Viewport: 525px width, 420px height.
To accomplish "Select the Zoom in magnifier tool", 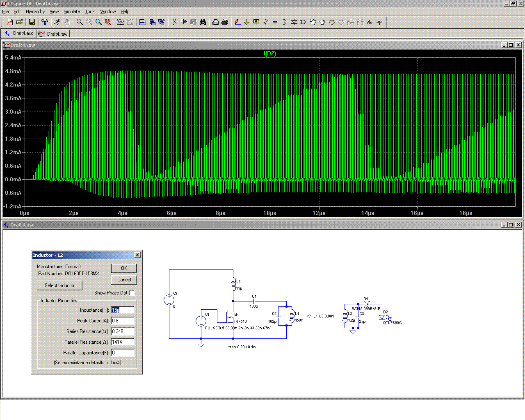I will tap(80, 22).
